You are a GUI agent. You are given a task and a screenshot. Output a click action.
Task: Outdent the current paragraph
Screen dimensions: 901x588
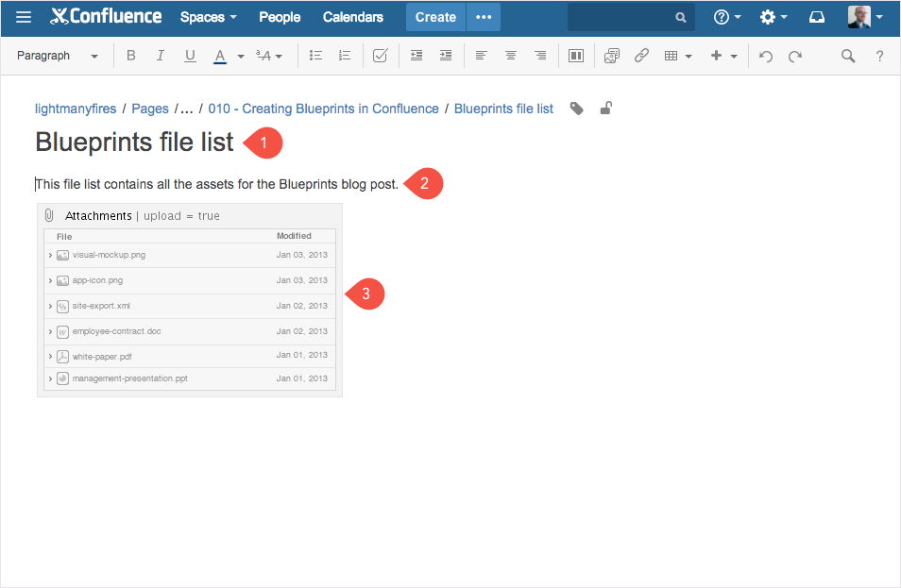tap(416, 56)
